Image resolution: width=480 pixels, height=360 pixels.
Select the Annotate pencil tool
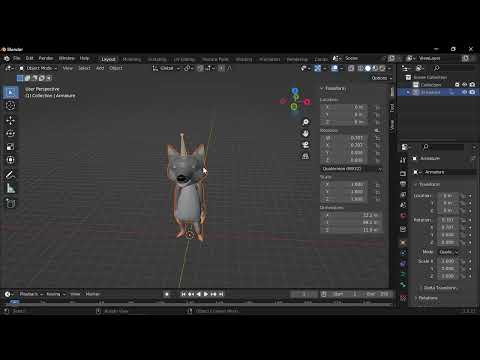[x=11, y=174]
